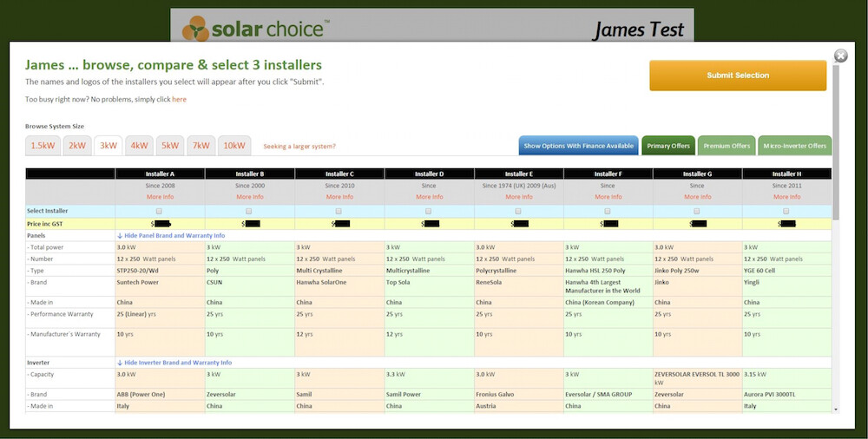The image size is (868, 439).
Task: Open More Info for Installer C
Action: (x=339, y=197)
